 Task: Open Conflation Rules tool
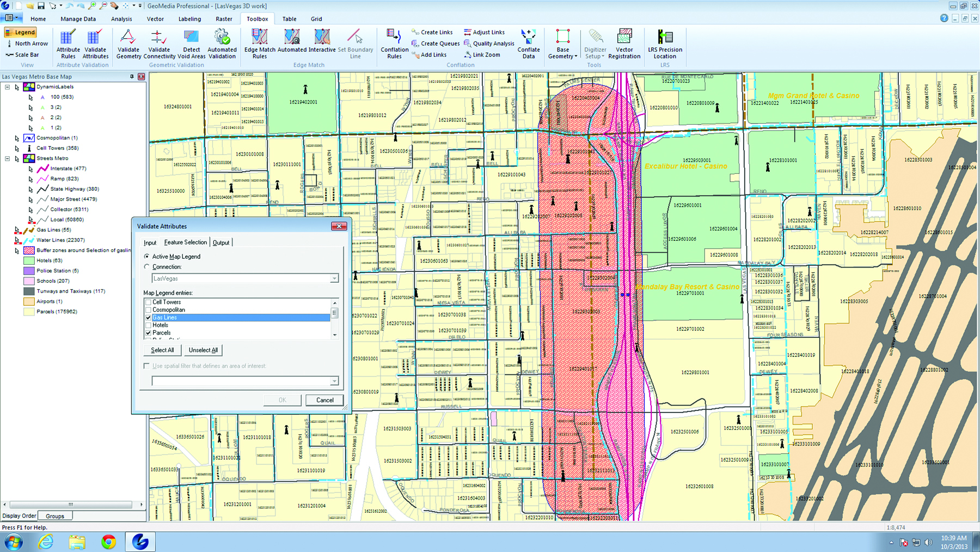click(x=394, y=44)
